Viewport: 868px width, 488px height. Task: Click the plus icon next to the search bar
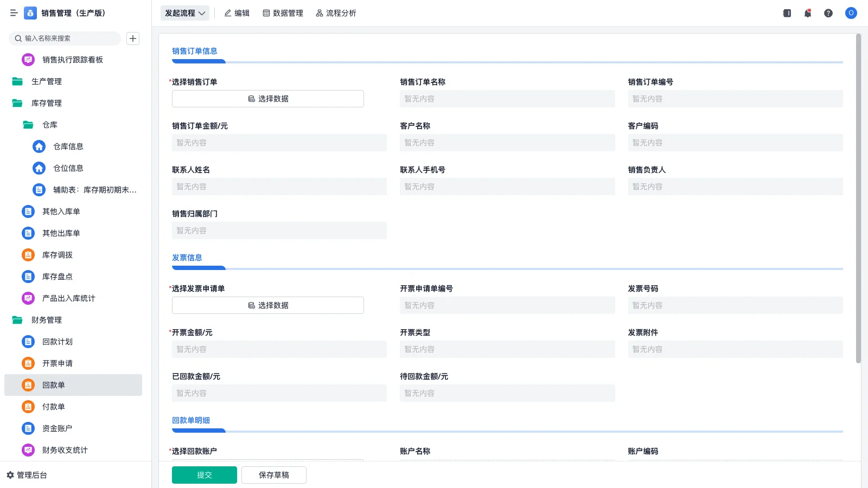133,38
